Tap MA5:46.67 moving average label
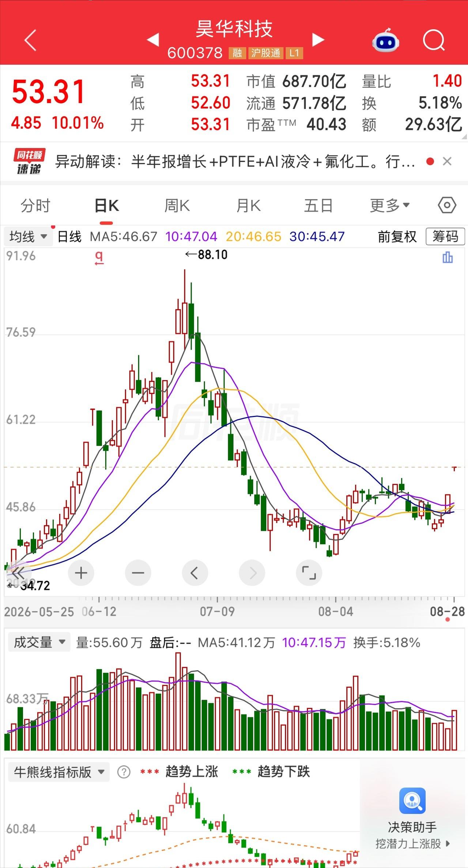This screenshot has height=868, width=468. coord(123,237)
